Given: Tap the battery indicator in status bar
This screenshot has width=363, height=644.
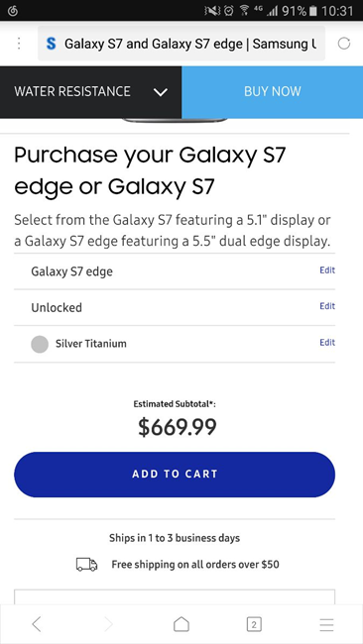Looking at the screenshot, I should (313, 11).
